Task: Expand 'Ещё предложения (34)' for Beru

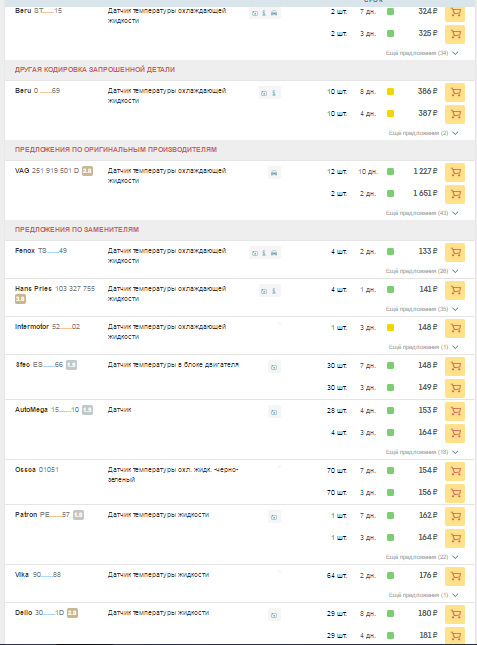Action: pos(421,53)
